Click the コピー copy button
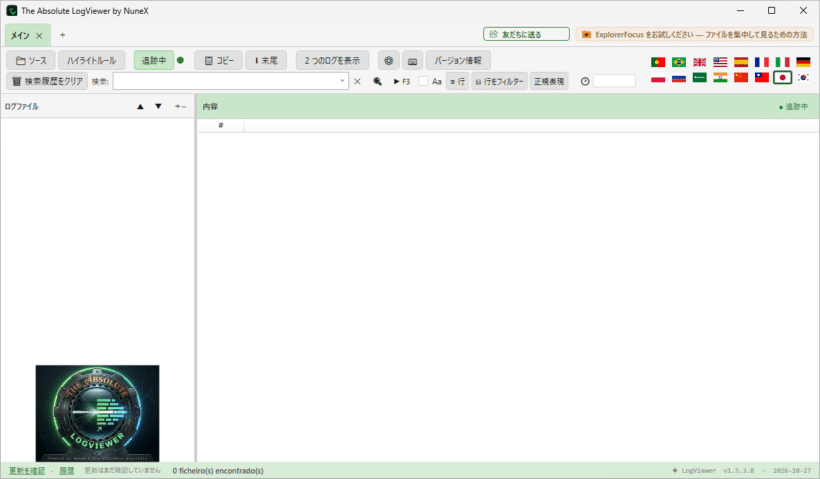This screenshot has width=820, height=479. [x=219, y=61]
